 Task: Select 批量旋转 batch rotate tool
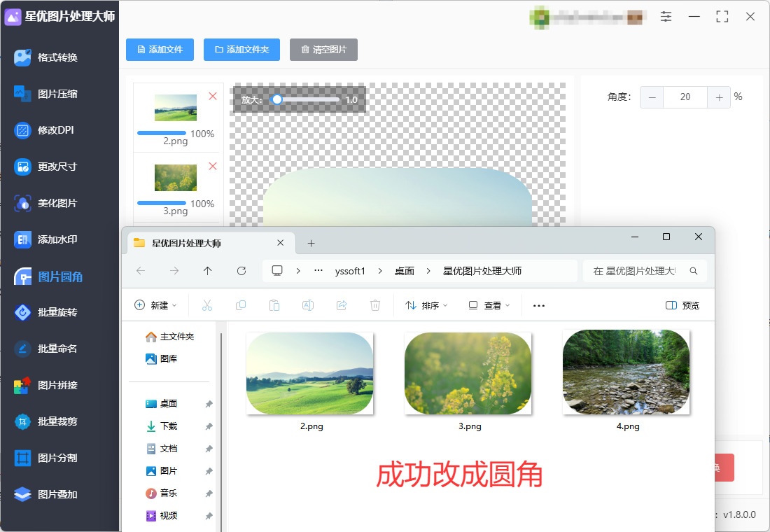(45, 312)
